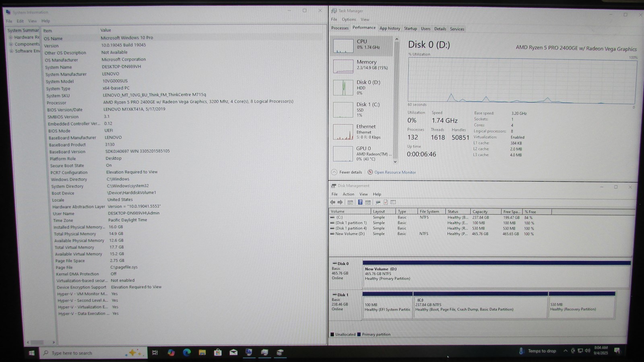Expand the Hardware Resources tree node
The height and width of the screenshot is (362, 644).
(10, 37)
